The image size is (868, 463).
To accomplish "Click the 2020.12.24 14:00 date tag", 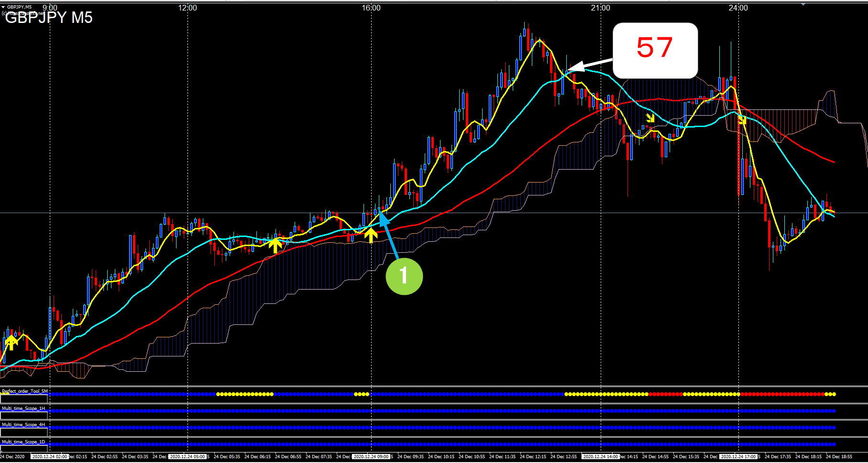I will coord(601,457).
